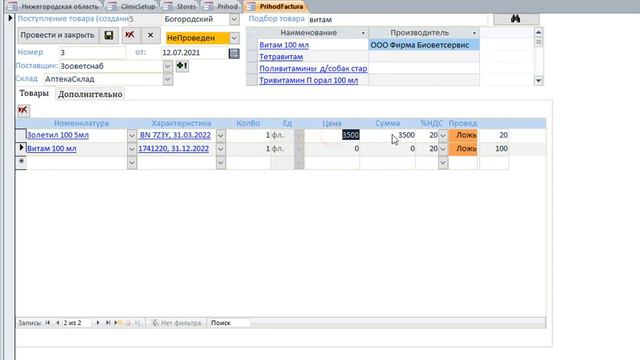Open 1741220, 31.12.2022 link
The height and width of the screenshot is (360, 640).
pos(173,148)
